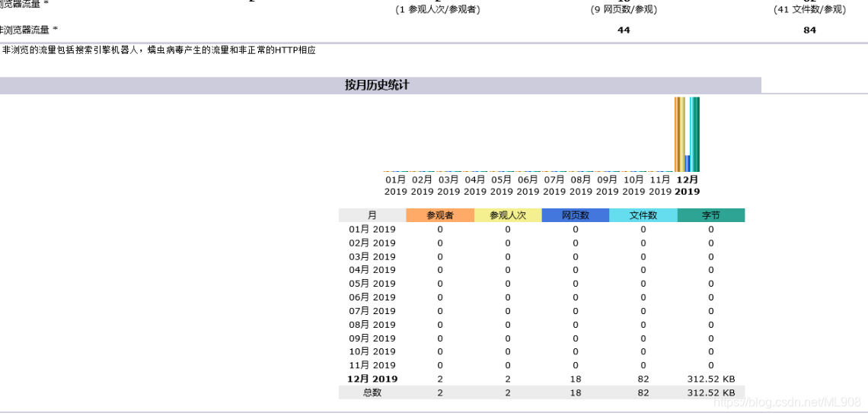Click 参观者 value 2 in 12月 2019 row
Screen dimensions: 868x416
(440, 379)
